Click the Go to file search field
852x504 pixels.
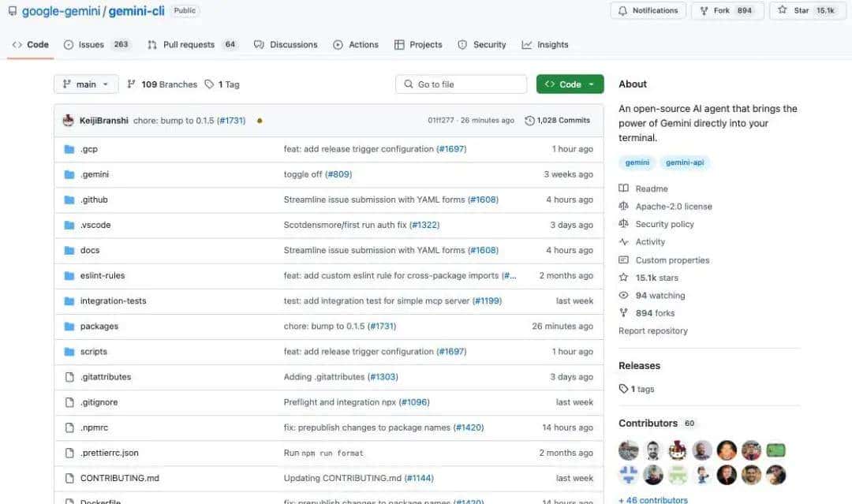461,84
